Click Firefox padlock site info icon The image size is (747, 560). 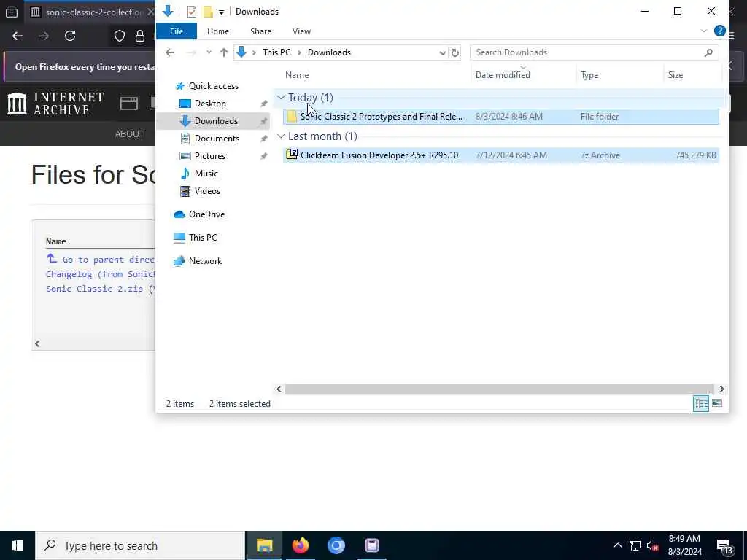tap(140, 36)
